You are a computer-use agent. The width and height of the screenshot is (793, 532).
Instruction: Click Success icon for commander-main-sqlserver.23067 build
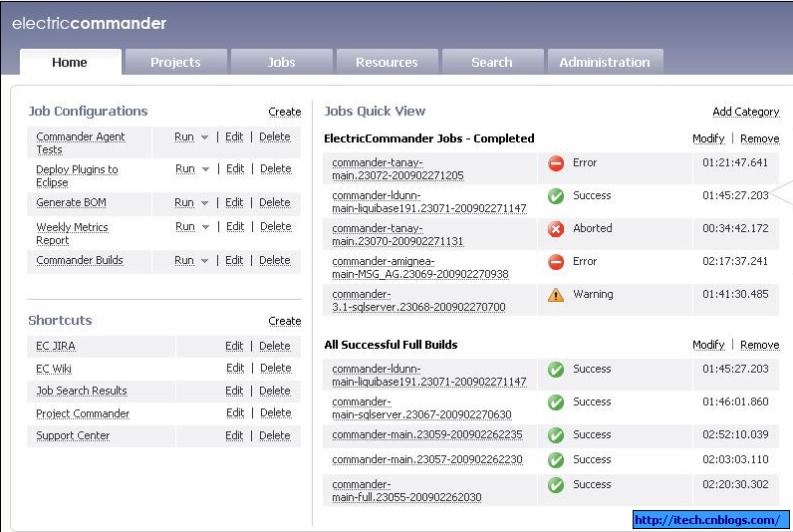click(x=556, y=402)
